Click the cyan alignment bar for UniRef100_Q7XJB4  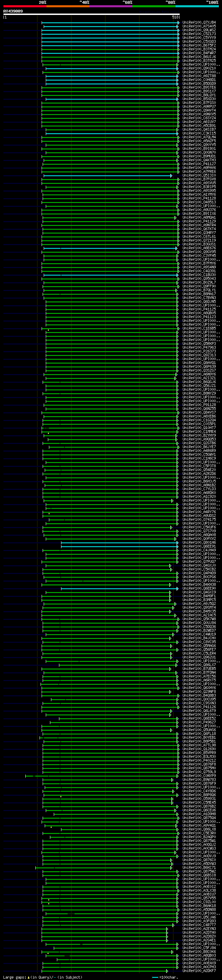[110, 23]
